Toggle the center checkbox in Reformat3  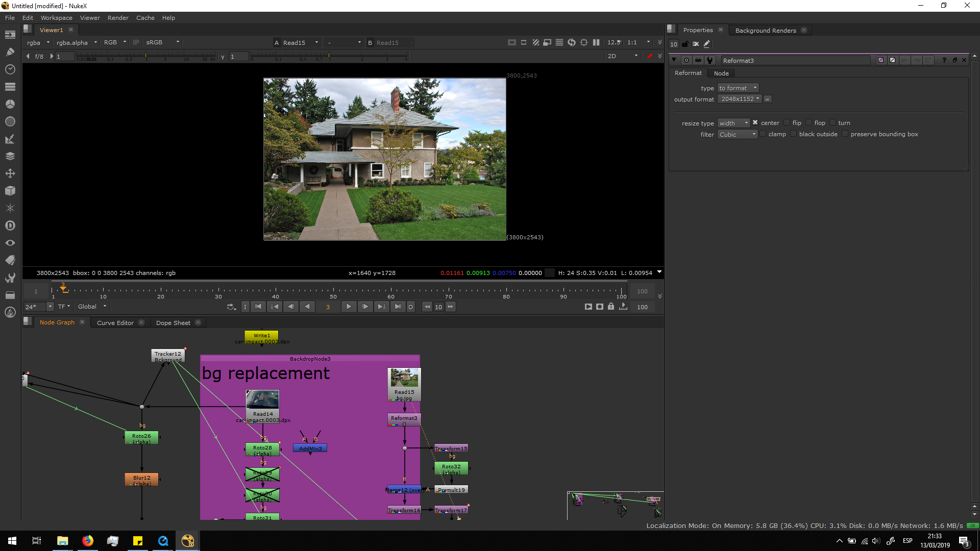tap(755, 122)
